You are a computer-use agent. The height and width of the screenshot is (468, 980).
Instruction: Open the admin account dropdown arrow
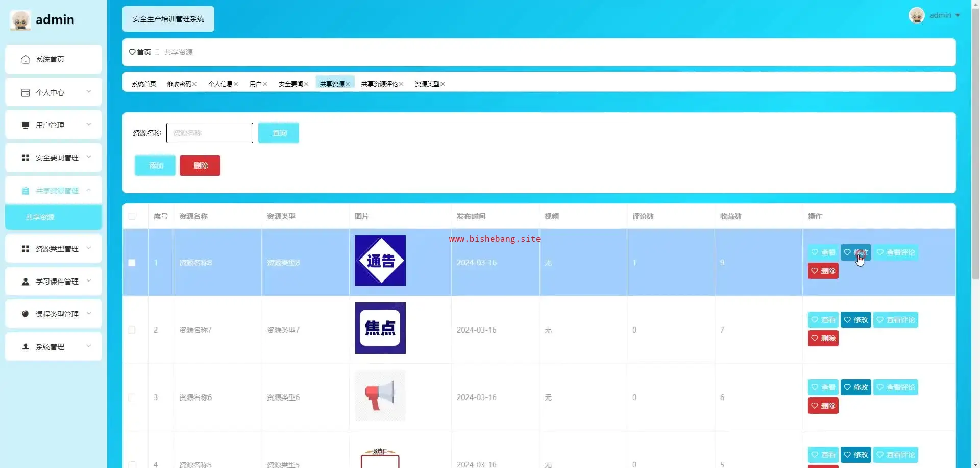958,15
